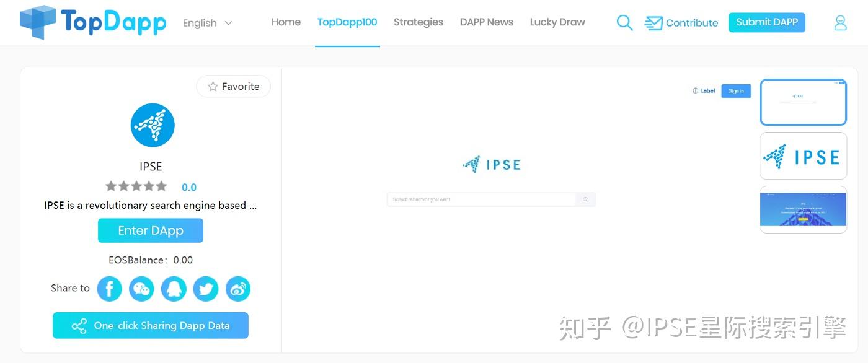
Task: Click the Label info icon
Action: click(696, 90)
